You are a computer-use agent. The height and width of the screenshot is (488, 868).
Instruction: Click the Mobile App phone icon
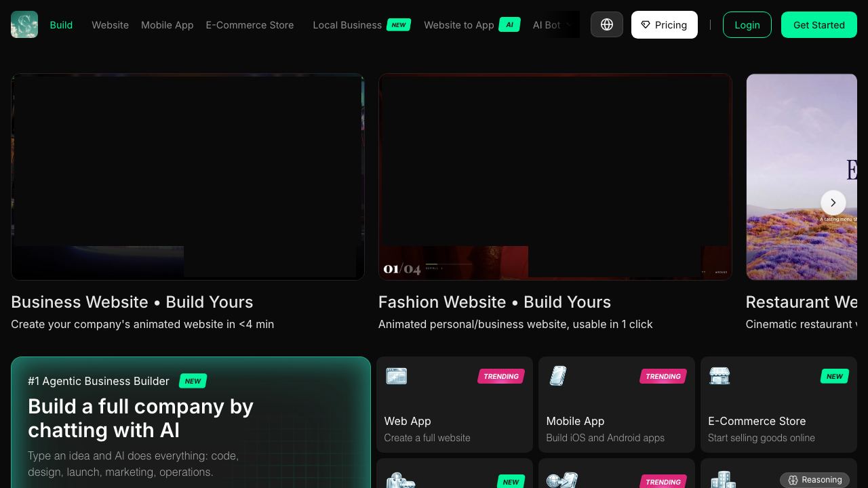click(558, 375)
